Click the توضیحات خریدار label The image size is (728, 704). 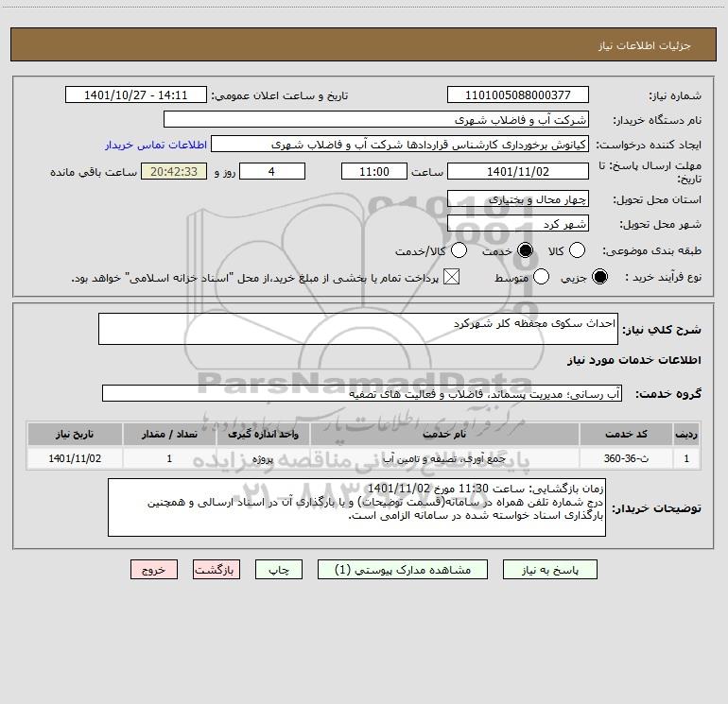click(x=656, y=508)
